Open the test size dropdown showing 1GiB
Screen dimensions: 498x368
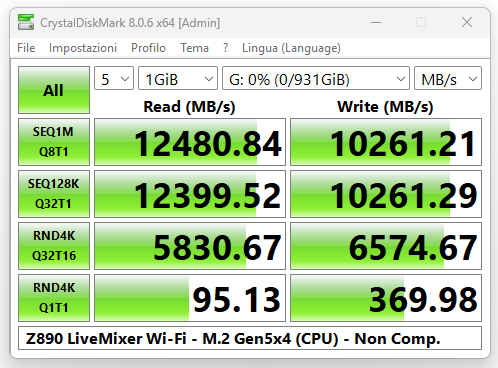click(178, 78)
